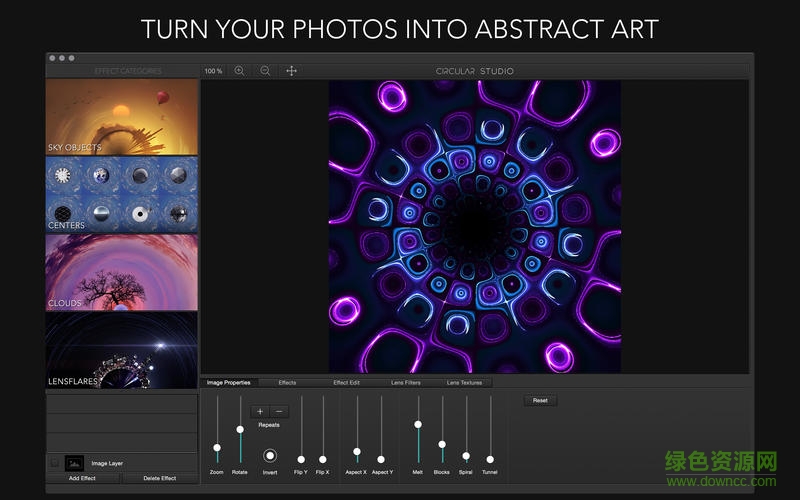
Task: Click the Add Effect button
Action: pos(83,478)
